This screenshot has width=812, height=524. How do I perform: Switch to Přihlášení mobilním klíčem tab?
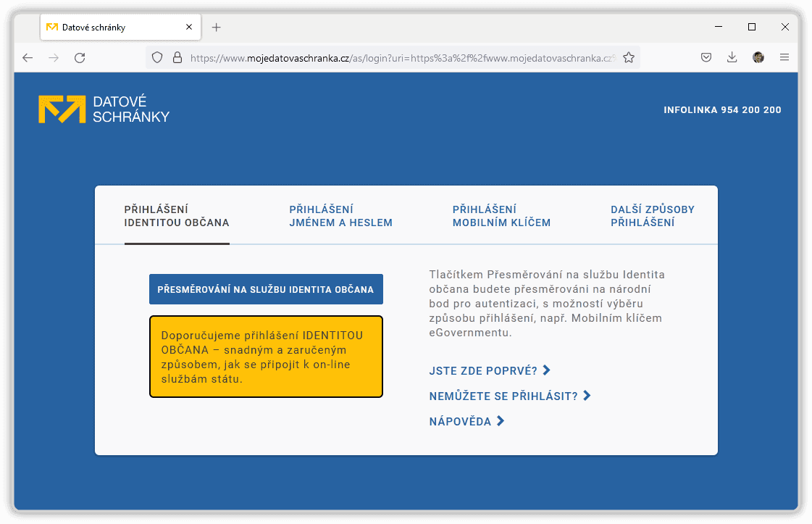pos(501,216)
